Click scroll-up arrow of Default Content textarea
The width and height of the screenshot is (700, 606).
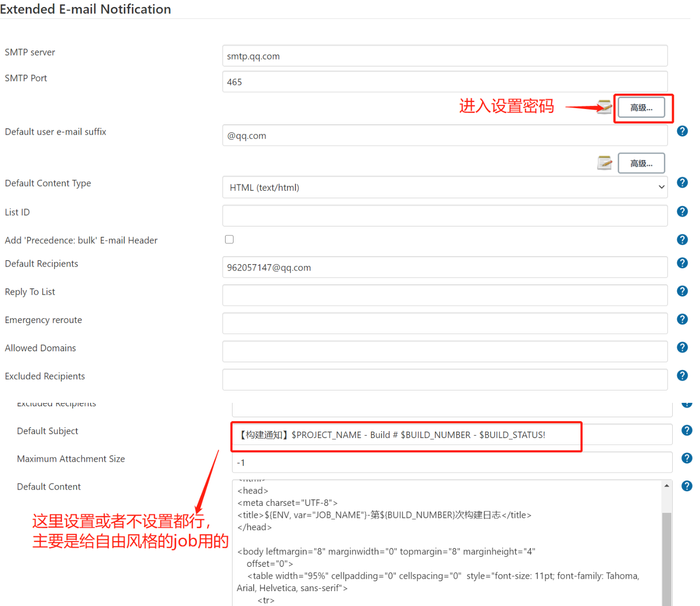coord(667,486)
